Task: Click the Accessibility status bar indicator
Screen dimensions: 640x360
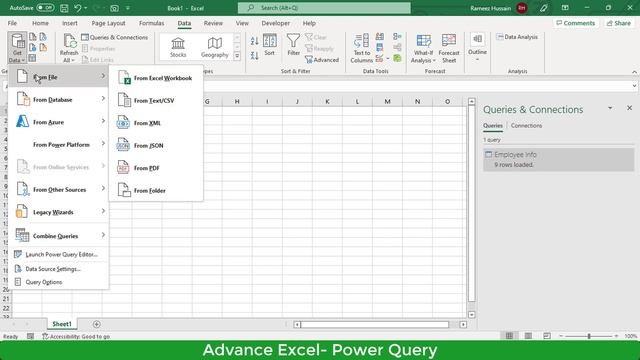Action: (x=76, y=336)
